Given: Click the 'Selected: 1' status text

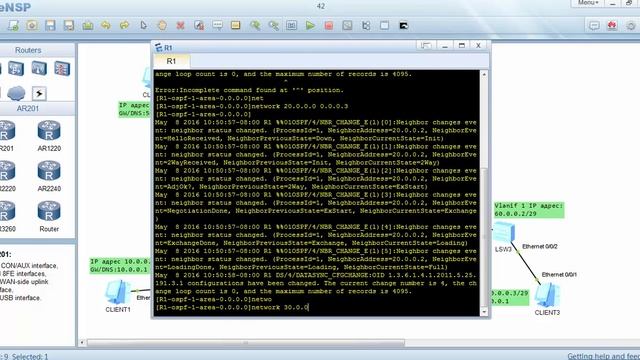Looking at the screenshot, I should tap(30, 356).
